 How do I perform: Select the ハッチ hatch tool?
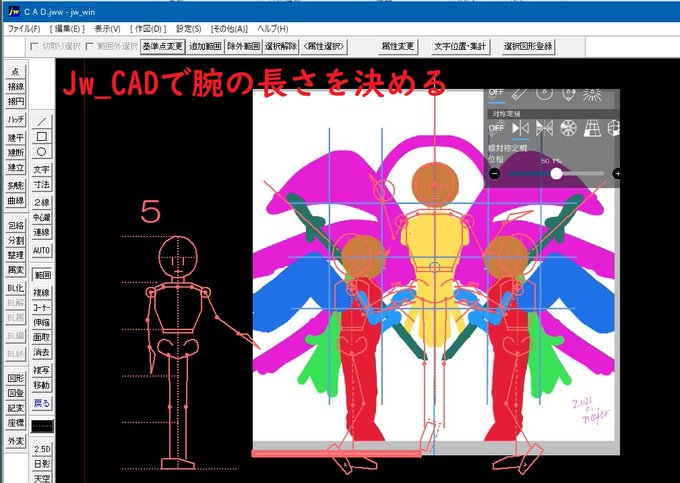tap(16, 119)
